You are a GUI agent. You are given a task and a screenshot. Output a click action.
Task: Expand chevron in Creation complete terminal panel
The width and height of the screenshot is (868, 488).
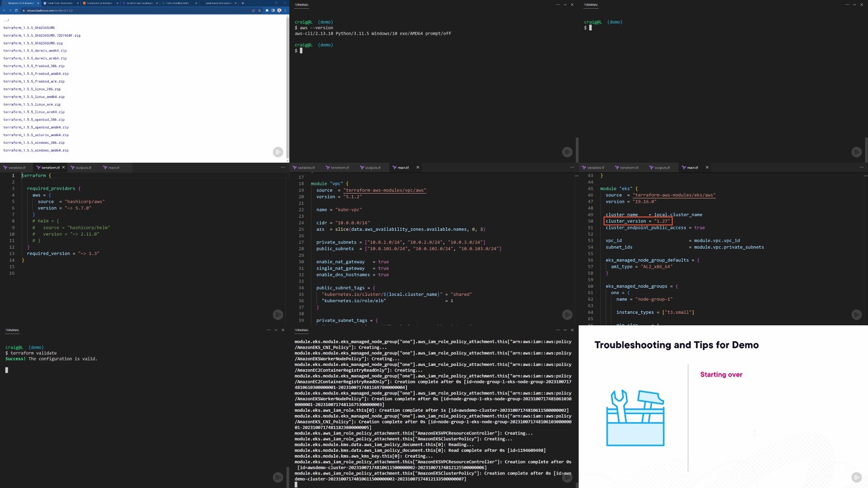tap(565, 330)
